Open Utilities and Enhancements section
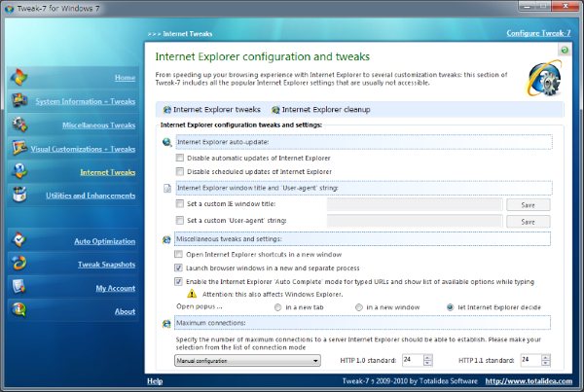 point(91,196)
